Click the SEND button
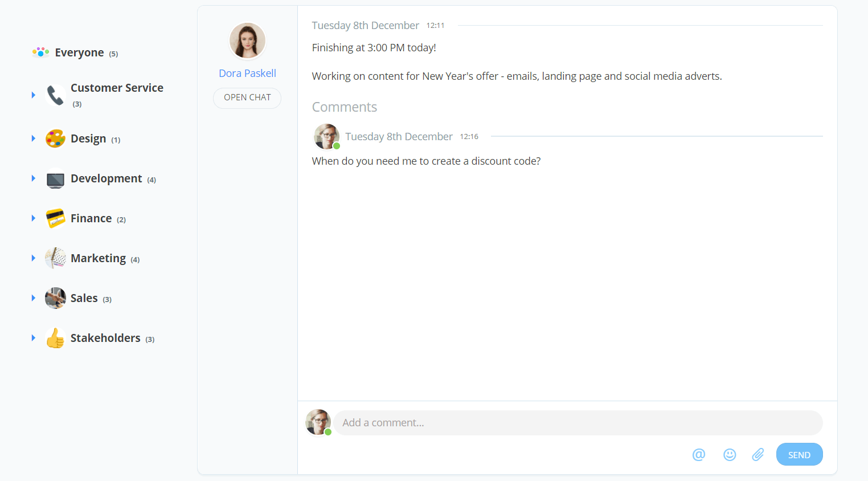This screenshot has height=481, width=868. click(799, 454)
